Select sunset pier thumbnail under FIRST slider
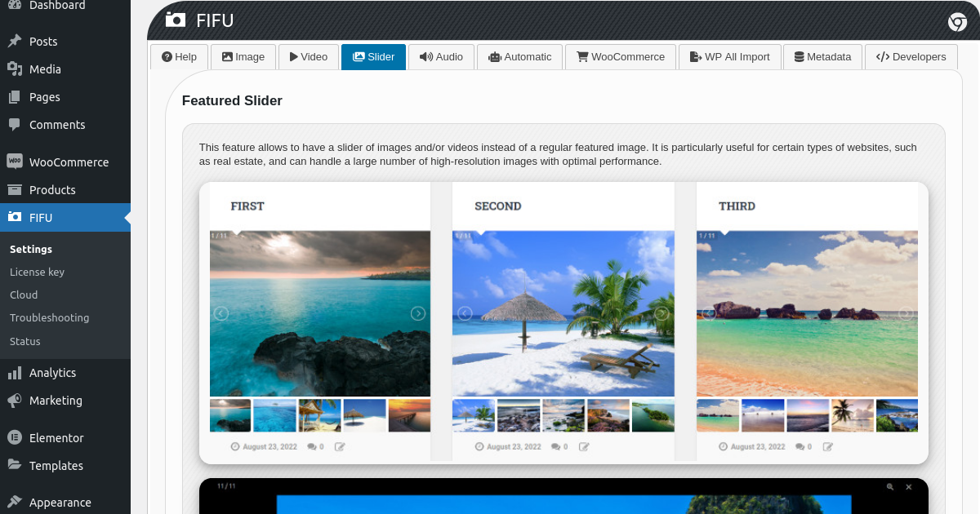The image size is (980, 514). coord(409,415)
